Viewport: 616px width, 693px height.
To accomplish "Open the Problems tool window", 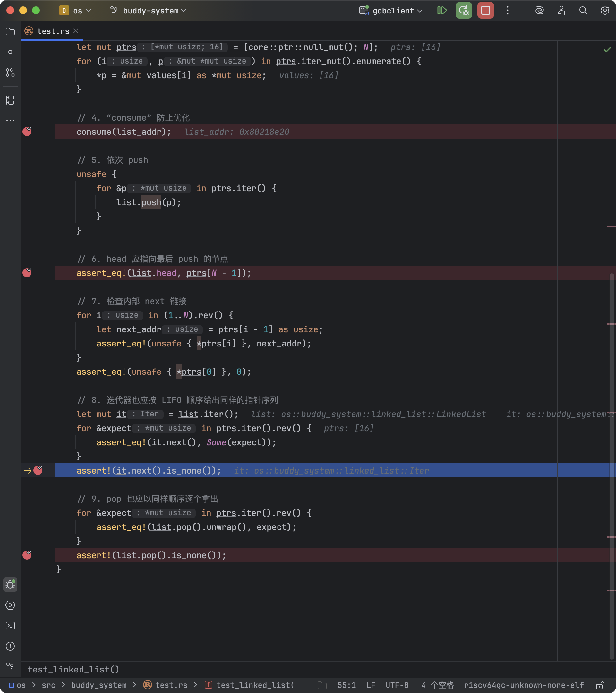I will tap(10, 646).
